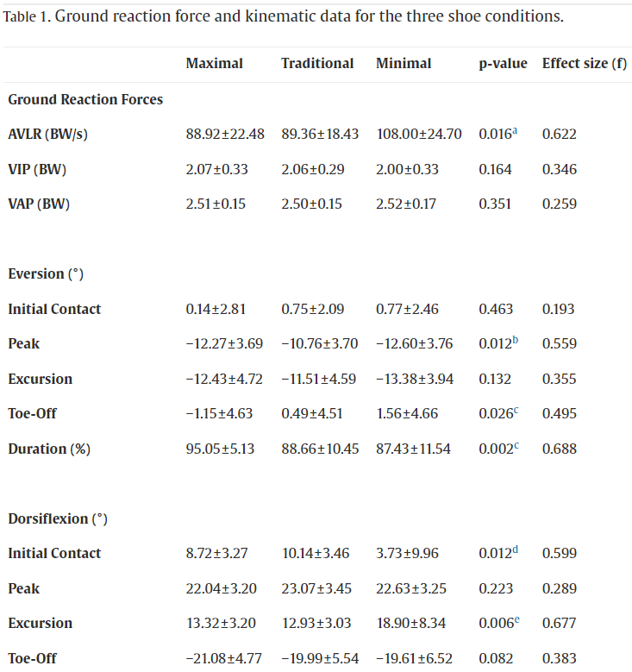Viewport: 632px width, 672px height.
Task: Click the Traditional column header
Action: (x=317, y=63)
